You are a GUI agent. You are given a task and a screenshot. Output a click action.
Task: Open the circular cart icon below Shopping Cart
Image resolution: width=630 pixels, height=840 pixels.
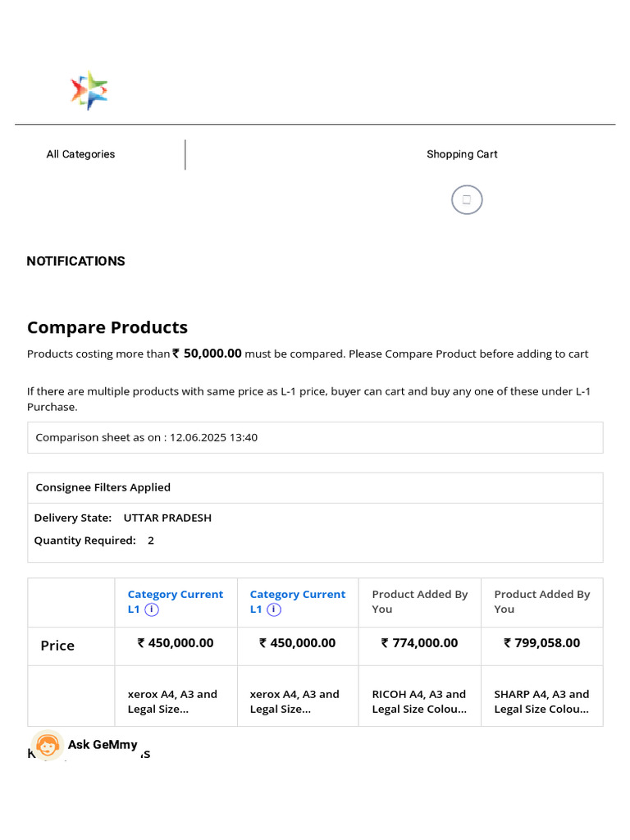[467, 199]
